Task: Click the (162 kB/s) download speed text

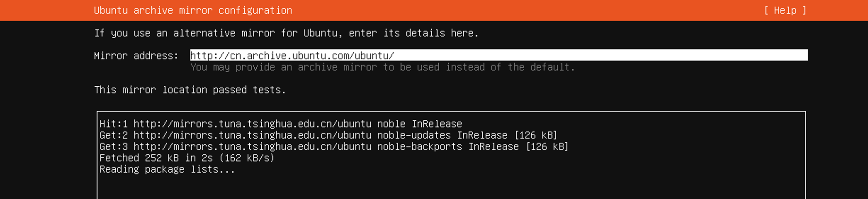Action: [x=247, y=158]
